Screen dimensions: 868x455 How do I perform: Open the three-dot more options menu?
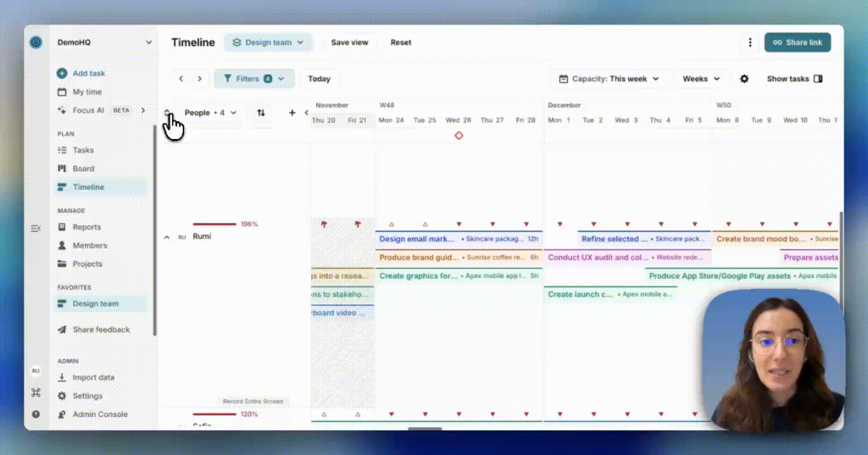point(749,42)
